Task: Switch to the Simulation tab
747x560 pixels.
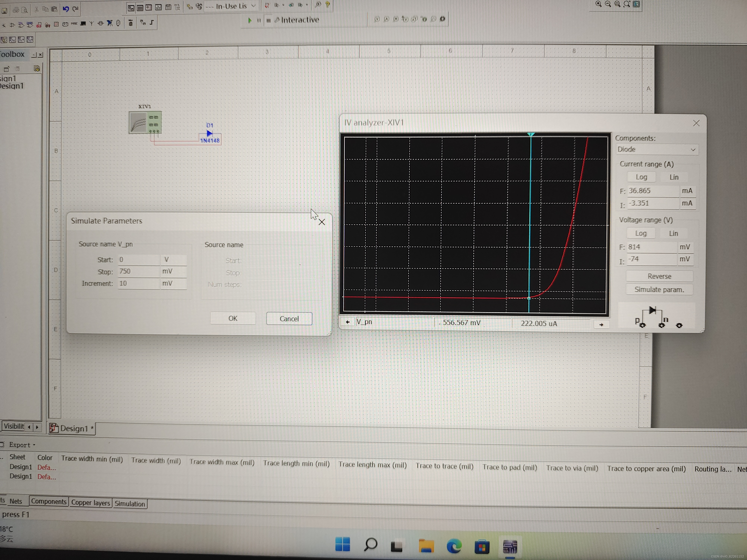Action: click(130, 504)
